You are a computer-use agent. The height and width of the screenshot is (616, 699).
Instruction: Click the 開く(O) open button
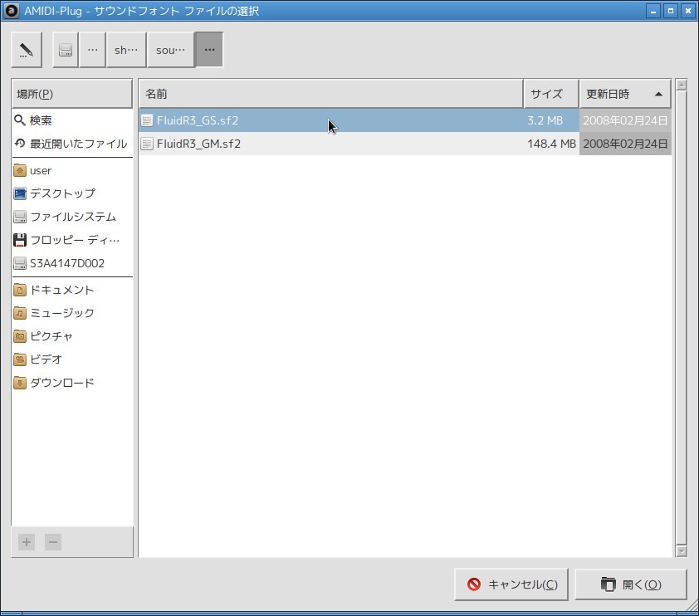coord(630,584)
